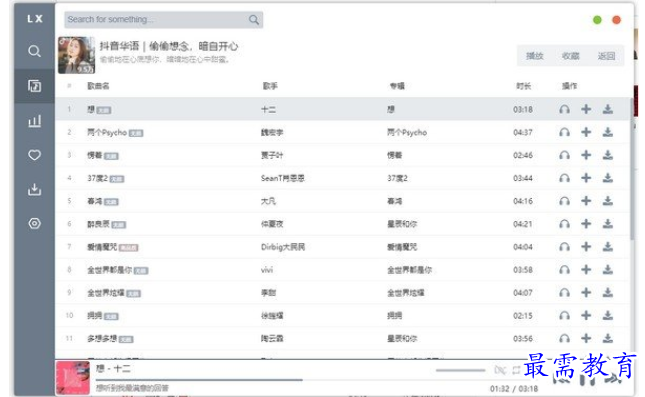Click the now-playing album cover
The image size is (645, 397).
(73, 378)
